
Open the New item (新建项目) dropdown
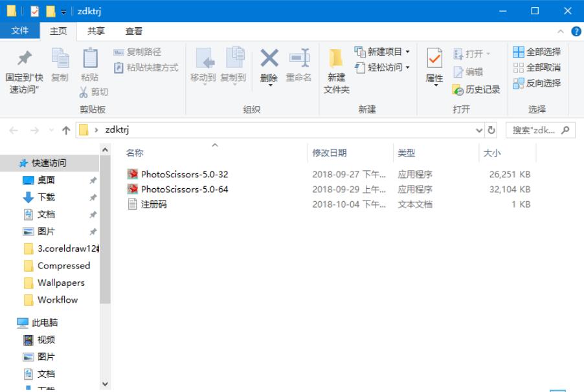(382, 52)
